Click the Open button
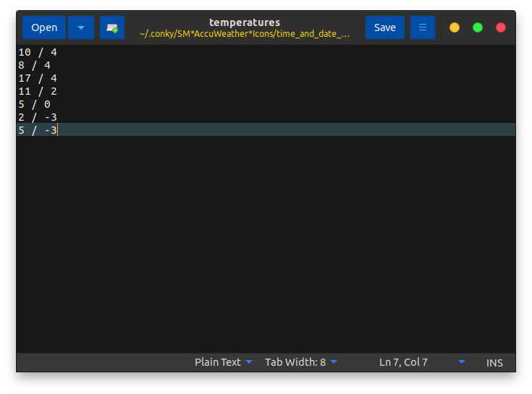The image size is (532, 394). point(44,27)
